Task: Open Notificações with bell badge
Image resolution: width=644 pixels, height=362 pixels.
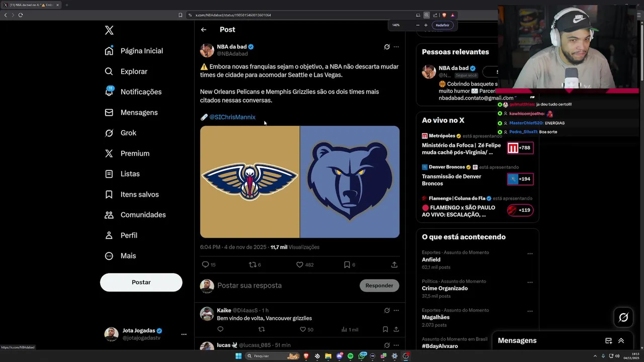Action: (133, 92)
